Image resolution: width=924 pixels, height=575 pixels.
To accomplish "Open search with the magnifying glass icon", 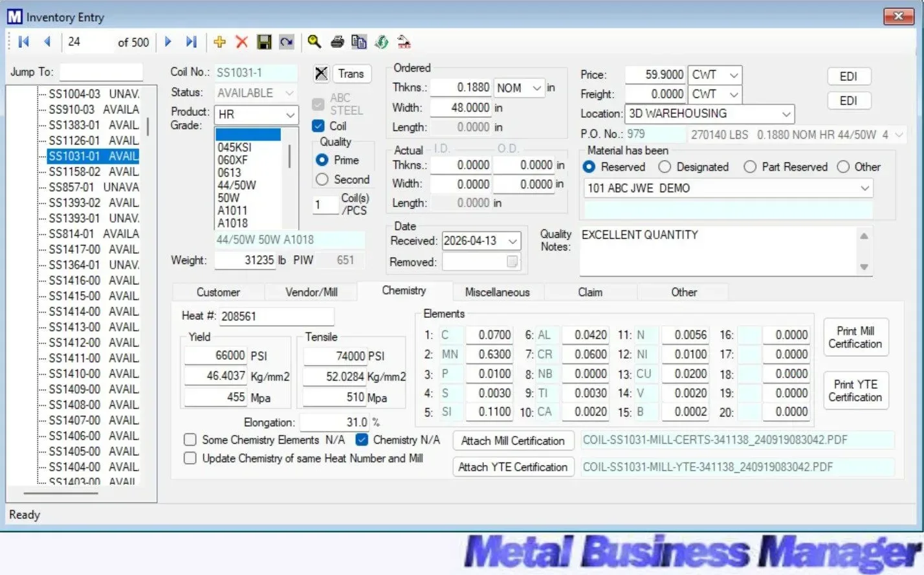I will coord(314,41).
